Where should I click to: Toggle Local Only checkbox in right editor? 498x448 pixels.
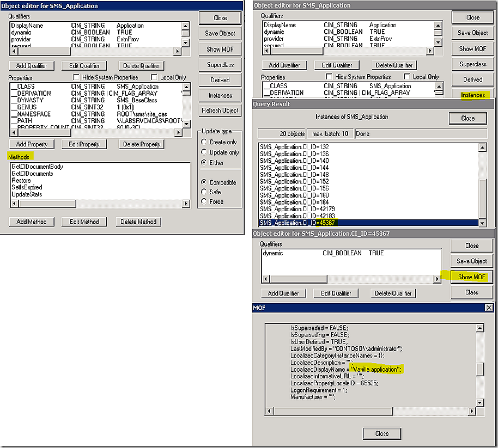pos(407,76)
